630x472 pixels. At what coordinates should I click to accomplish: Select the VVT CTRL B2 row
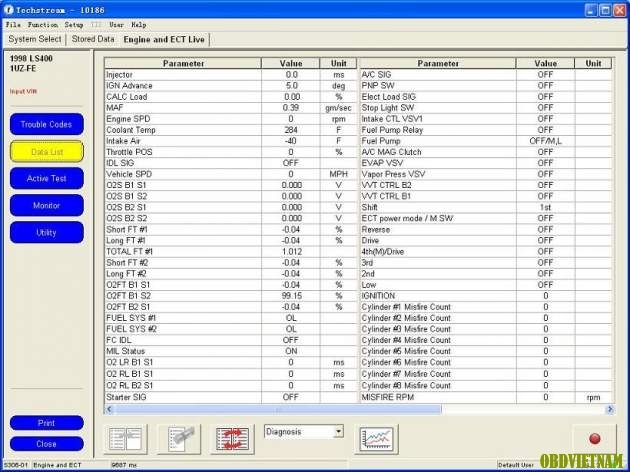(x=485, y=185)
